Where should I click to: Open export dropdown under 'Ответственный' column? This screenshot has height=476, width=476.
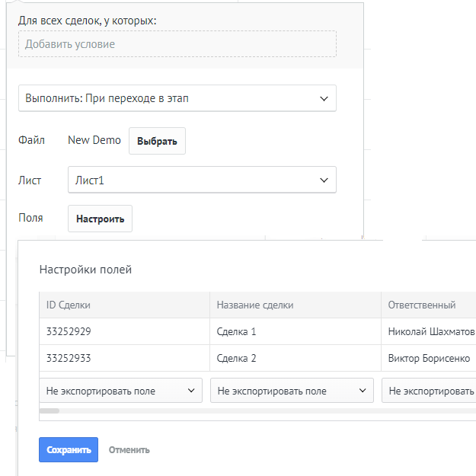(429, 391)
